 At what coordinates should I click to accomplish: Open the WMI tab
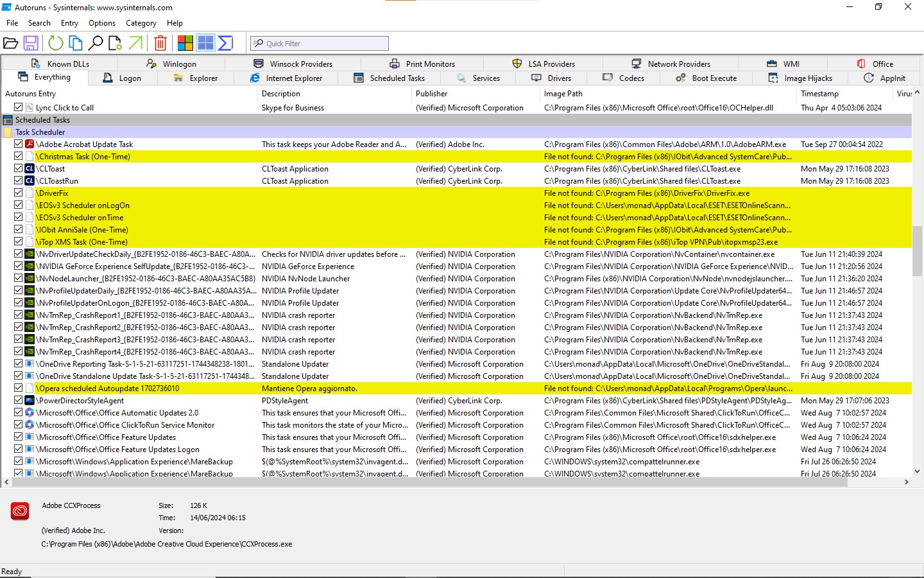pyautogui.click(x=783, y=64)
